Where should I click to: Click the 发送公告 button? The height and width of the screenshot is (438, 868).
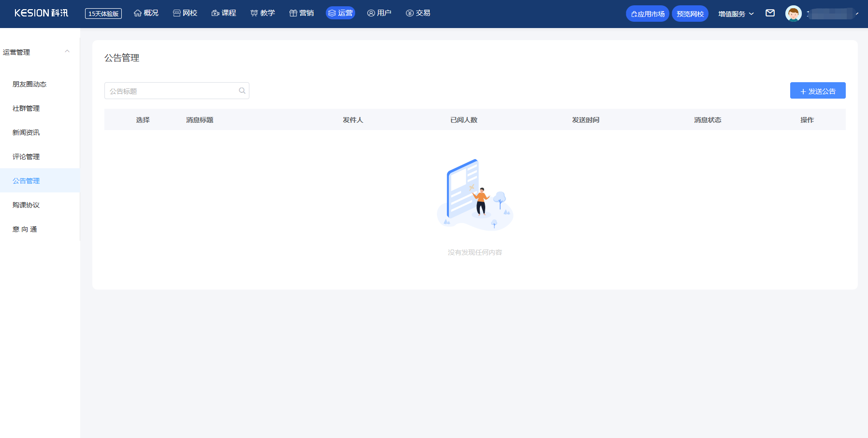(818, 90)
